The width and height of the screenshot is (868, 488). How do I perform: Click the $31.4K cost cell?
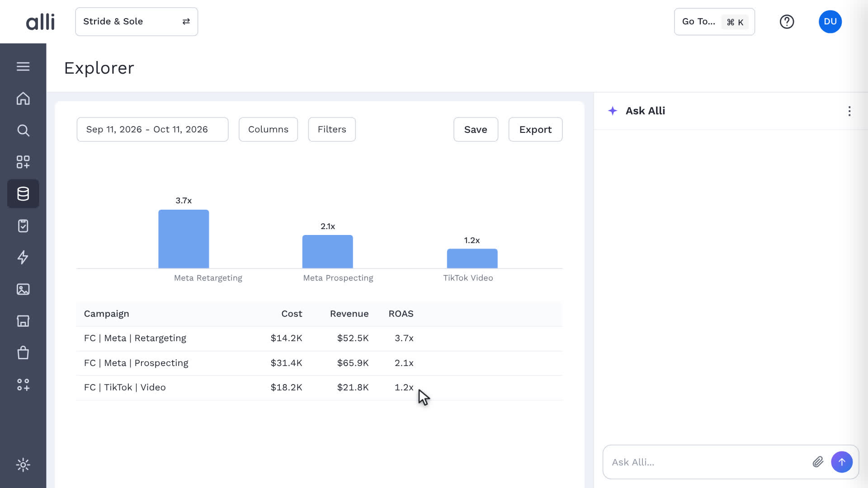coord(286,363)
